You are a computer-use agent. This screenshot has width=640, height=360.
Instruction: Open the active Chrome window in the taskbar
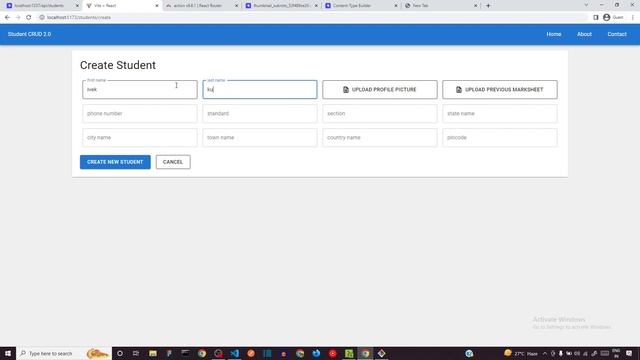pyautogui.click(x=365, y=353)
